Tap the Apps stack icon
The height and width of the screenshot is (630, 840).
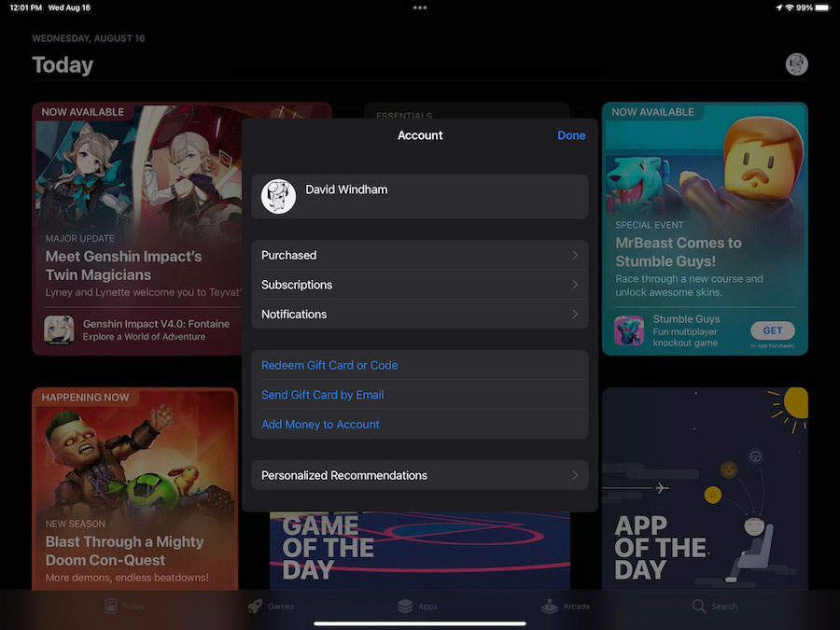tap(405, 606)
